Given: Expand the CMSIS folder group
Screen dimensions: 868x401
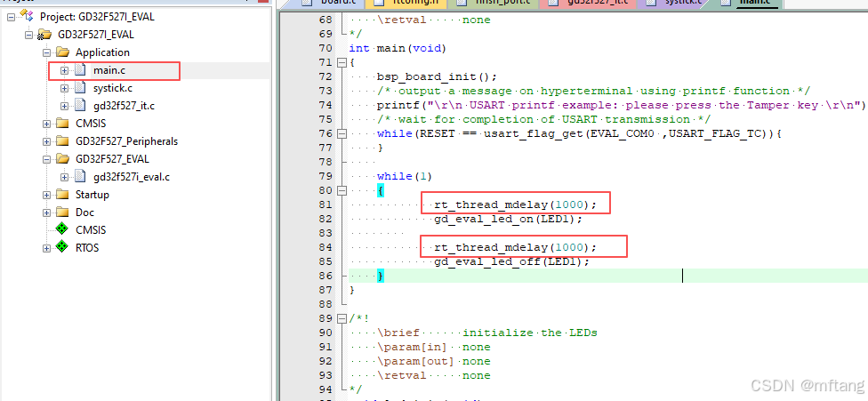Looking at the screenshot, I should coord(46,124).
